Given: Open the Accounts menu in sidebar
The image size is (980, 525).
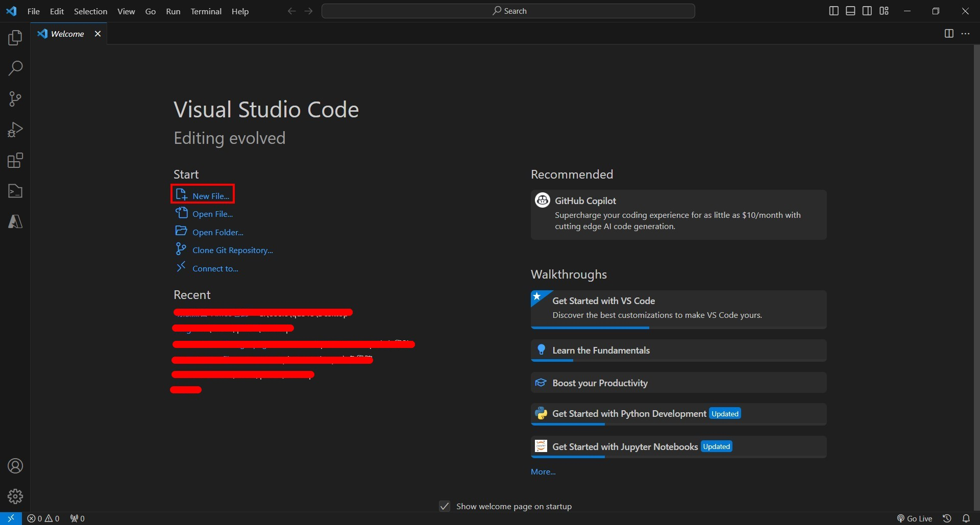Looking at the screenshot, I should coord(15,466).
